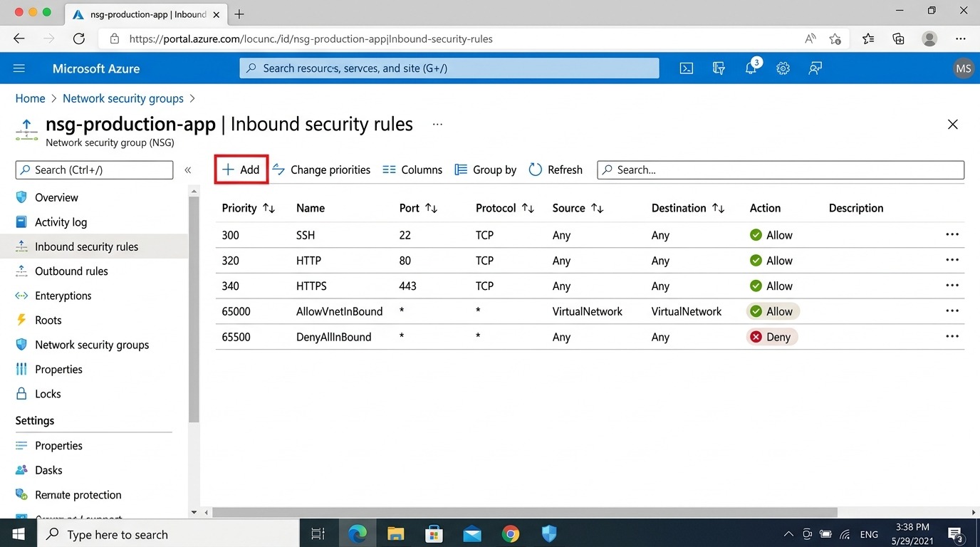Image resolution: width=980 pixels, height=547 pixels.
Task: Open File Explorer from the taskbar
Action: (x=395, y=533)
